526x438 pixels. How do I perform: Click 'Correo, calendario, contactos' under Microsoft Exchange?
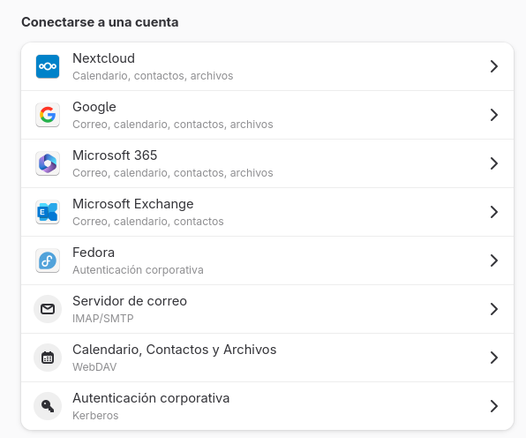click(x=148, y=221)
